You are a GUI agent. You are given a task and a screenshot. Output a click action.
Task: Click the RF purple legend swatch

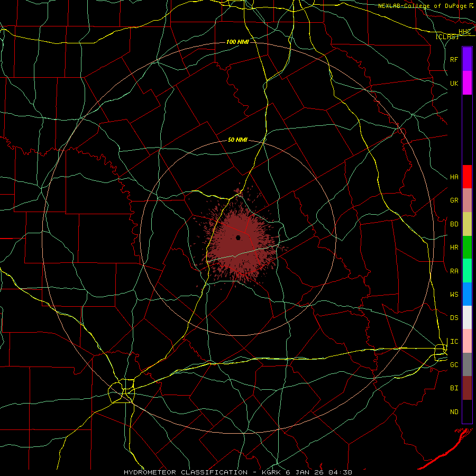tap(467, 59)
